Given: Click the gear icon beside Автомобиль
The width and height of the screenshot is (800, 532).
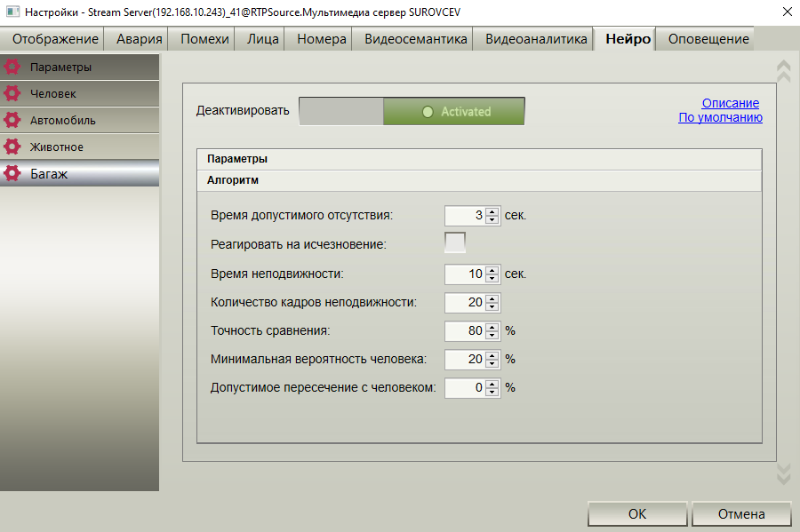Looking at the screenshot, I should coord(12,120).
